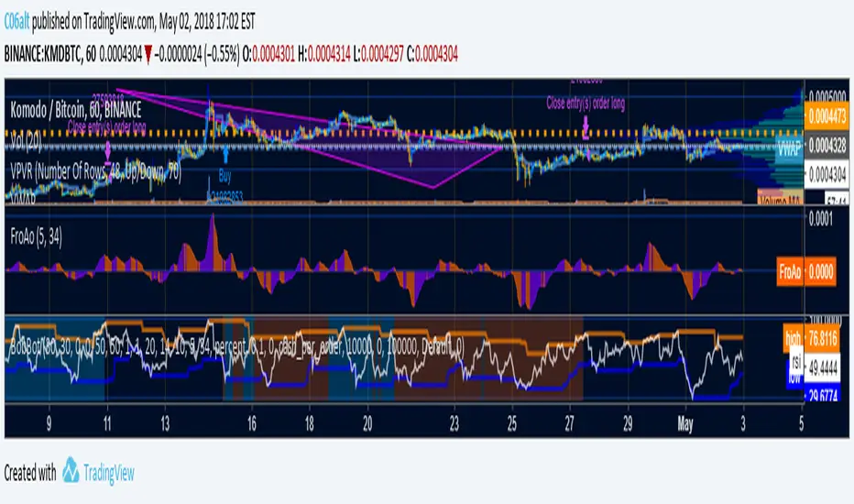Image resolution: width=854 pixels, height=504 pixels.
Task: Select 'Komodo / Bitcoin, 60, BINANCE' chart title
Action: coord(76,111)
